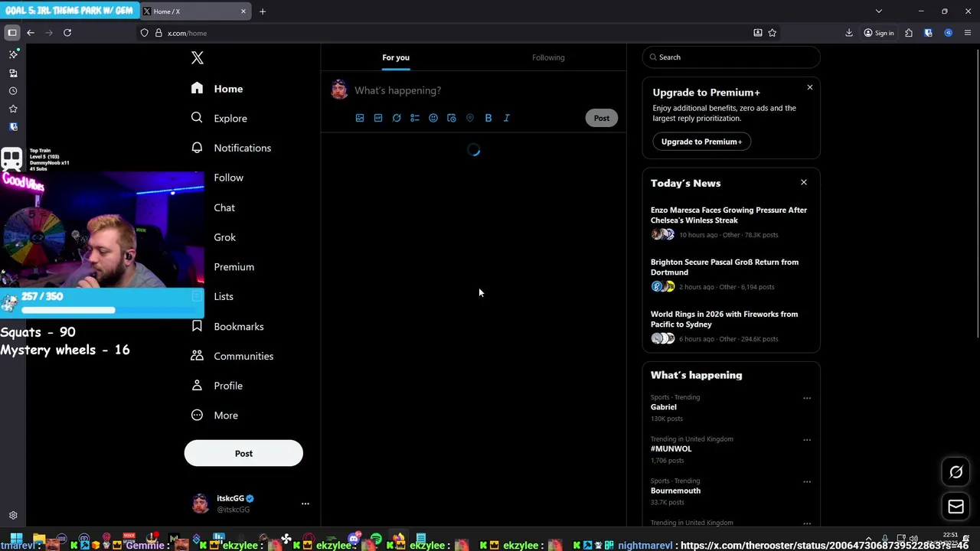This screenshot has height=551, width=980.
Task: Dismiss the Today's News panel
Action: (x=804, y=182)
